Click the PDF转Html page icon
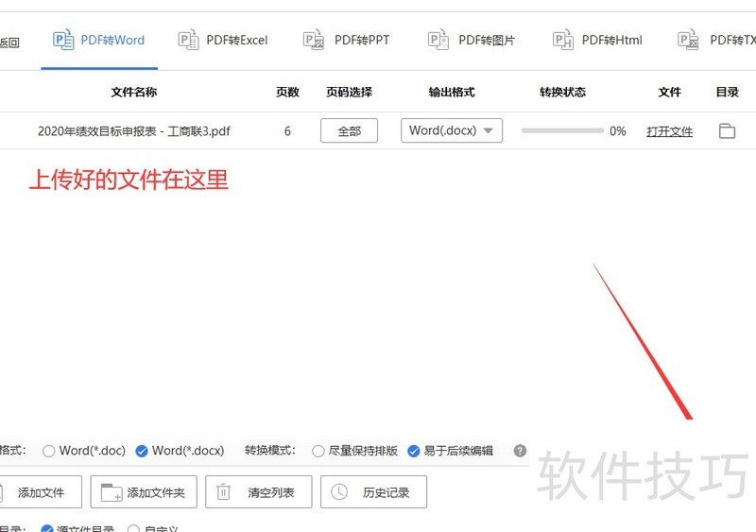Image resolution: width=756 pixels, height=532 pixels. click(562, 40)
